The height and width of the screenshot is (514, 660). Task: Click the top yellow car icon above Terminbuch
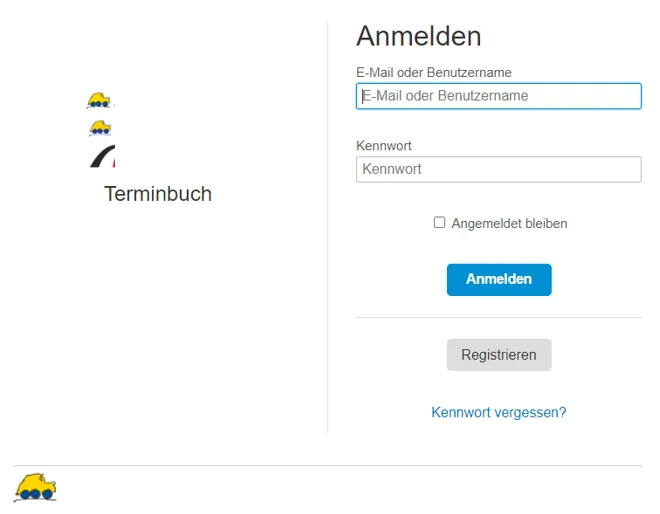click(x=98, y=100)
